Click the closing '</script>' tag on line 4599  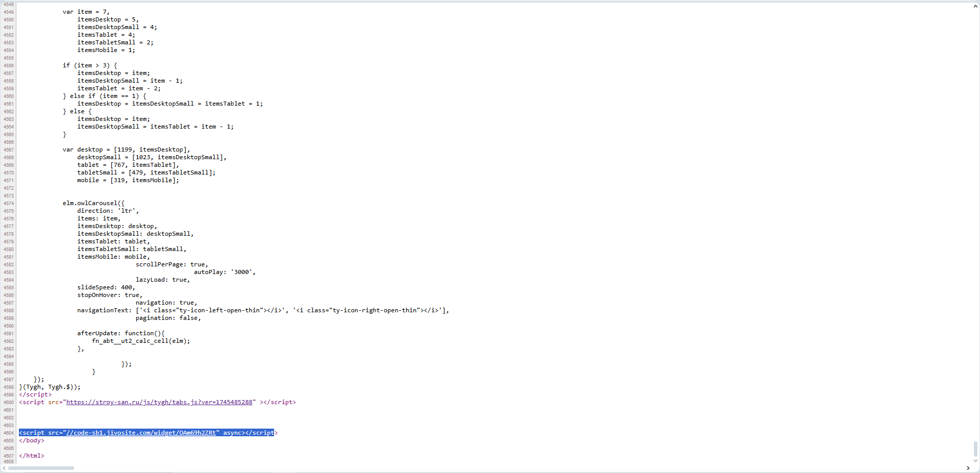35,394
